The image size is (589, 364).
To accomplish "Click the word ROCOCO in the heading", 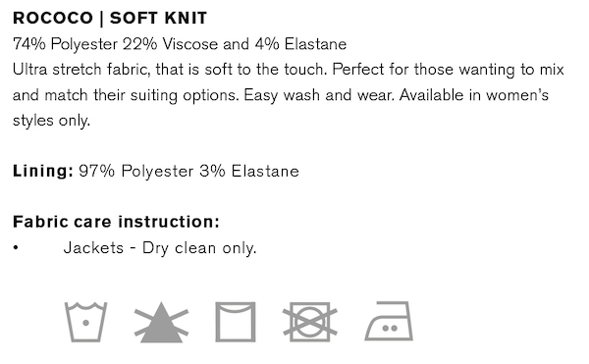I will [x=53, y=18].
